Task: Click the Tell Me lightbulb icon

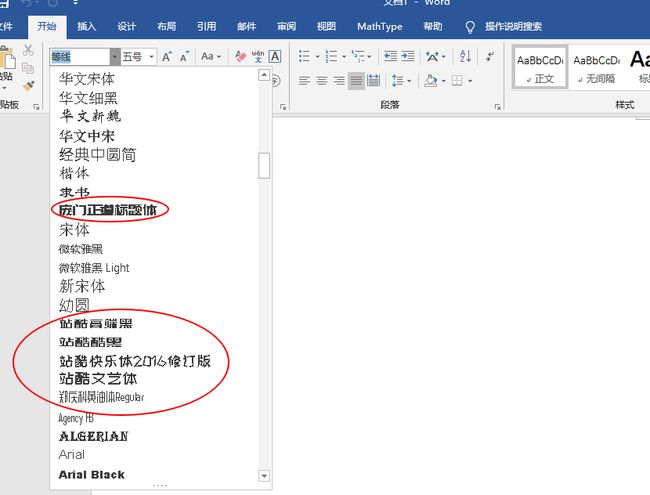Action: (x=470, y=27)
